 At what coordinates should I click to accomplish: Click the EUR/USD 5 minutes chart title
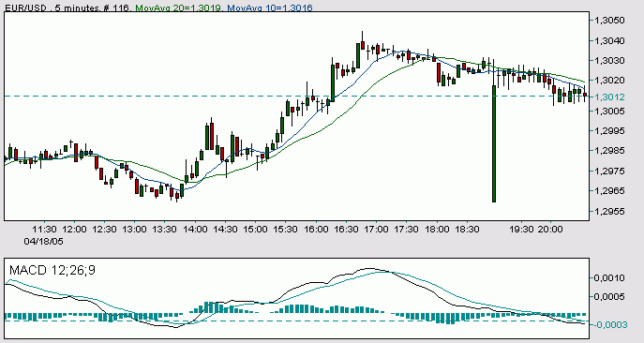[x=67, y=7]
